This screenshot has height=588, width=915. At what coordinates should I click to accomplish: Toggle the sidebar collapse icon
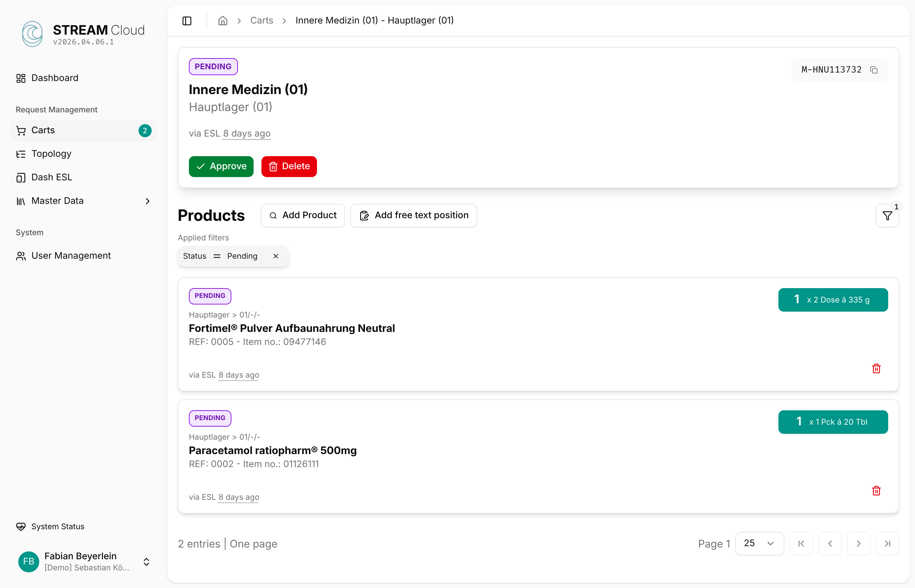(187, 21)
